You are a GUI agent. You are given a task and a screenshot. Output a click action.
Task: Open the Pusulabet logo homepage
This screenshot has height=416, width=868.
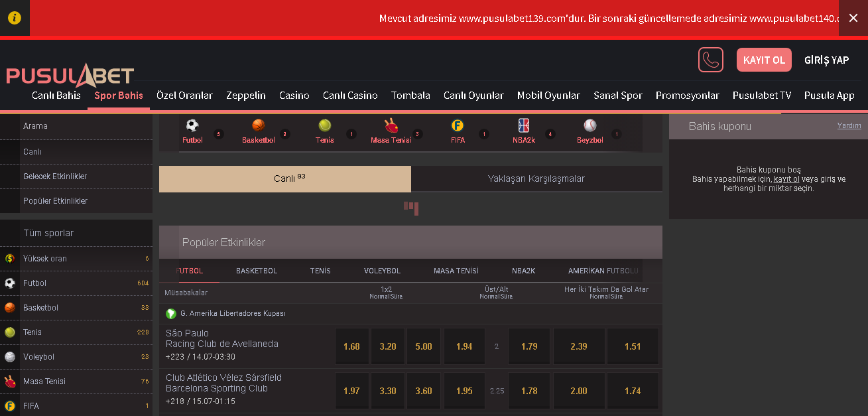click(x=70, y=76)
